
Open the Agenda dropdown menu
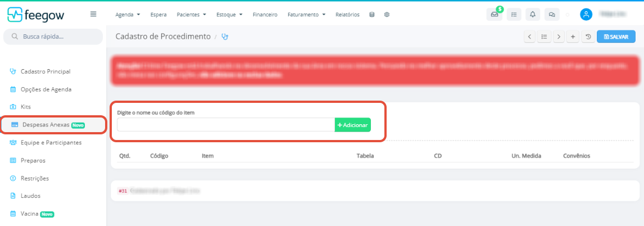tap(128, 15)
